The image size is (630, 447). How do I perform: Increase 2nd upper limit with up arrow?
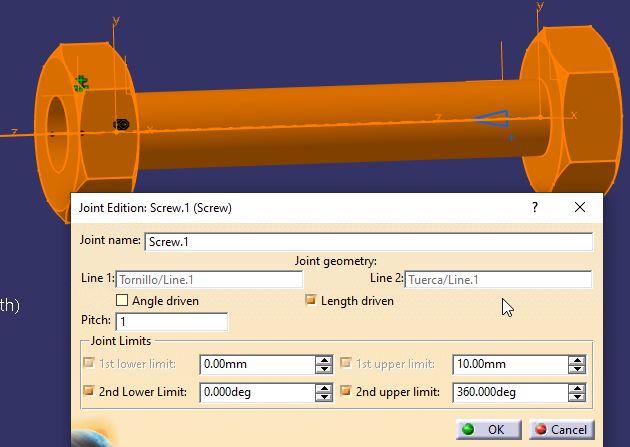click(577, 388)
